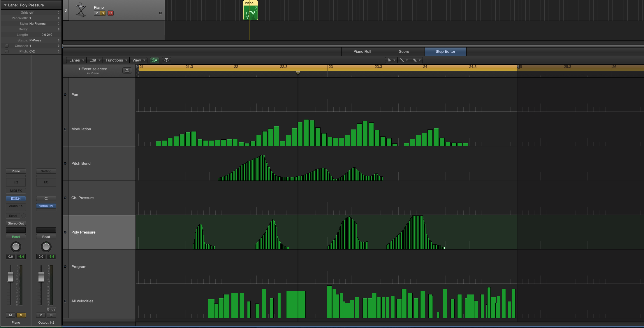Select the Pencil tool
Screen dimensions: 644x328
pyautogui.click(x=402, y=60)
